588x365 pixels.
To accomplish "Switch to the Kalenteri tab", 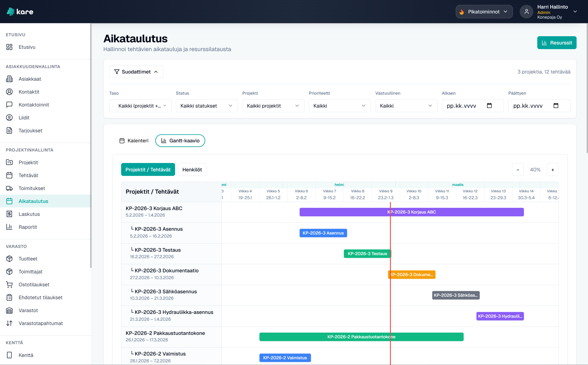I will (134, 141).
